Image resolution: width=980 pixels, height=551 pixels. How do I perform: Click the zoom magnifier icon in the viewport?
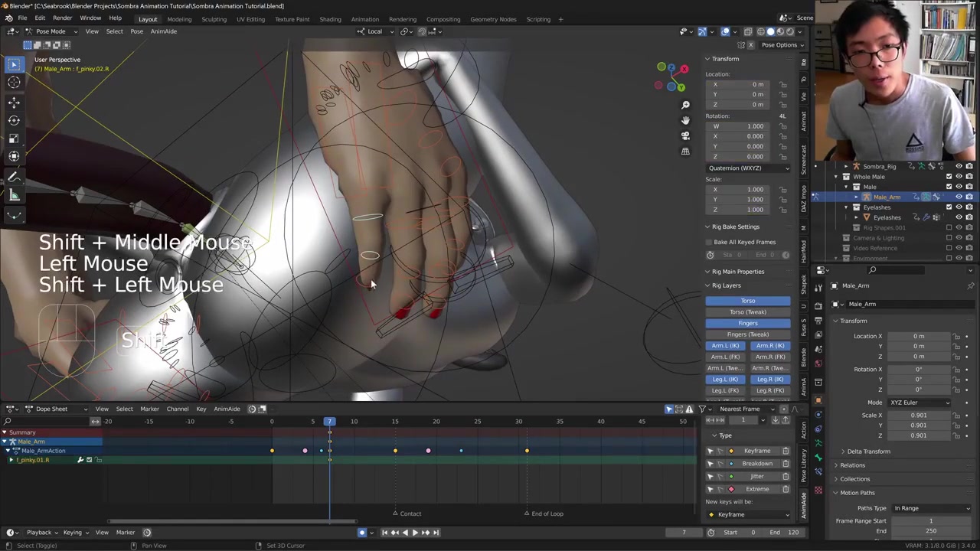tap(685, 105)
